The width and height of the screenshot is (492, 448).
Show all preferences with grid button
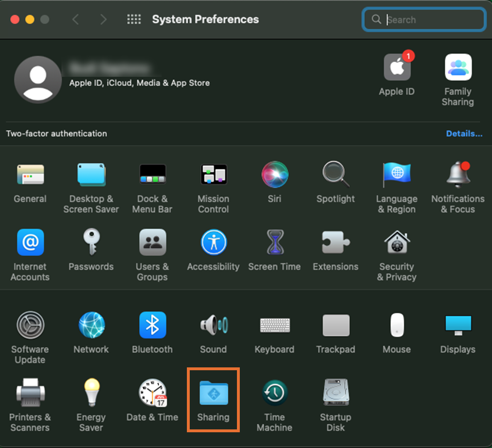[x=134, y=20]
